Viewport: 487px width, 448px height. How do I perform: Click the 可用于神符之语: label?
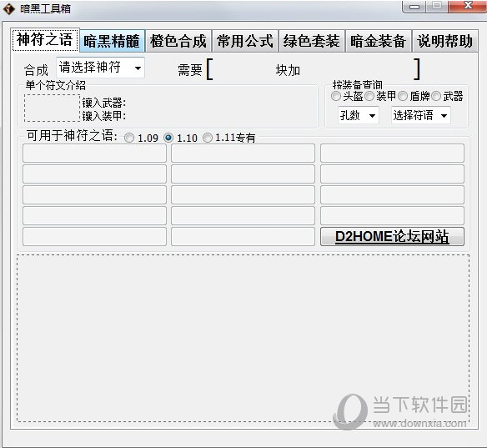pos(73,136)
